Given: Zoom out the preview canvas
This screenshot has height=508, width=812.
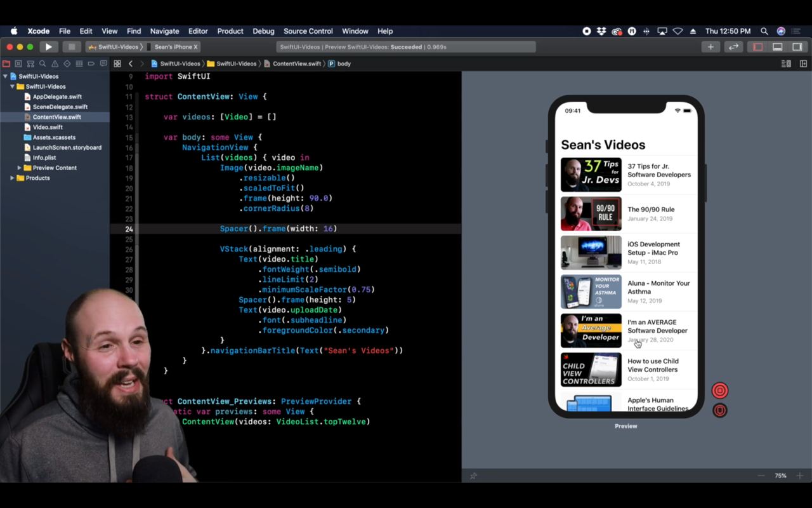Looking at the screenshot, I should [761, 476].
